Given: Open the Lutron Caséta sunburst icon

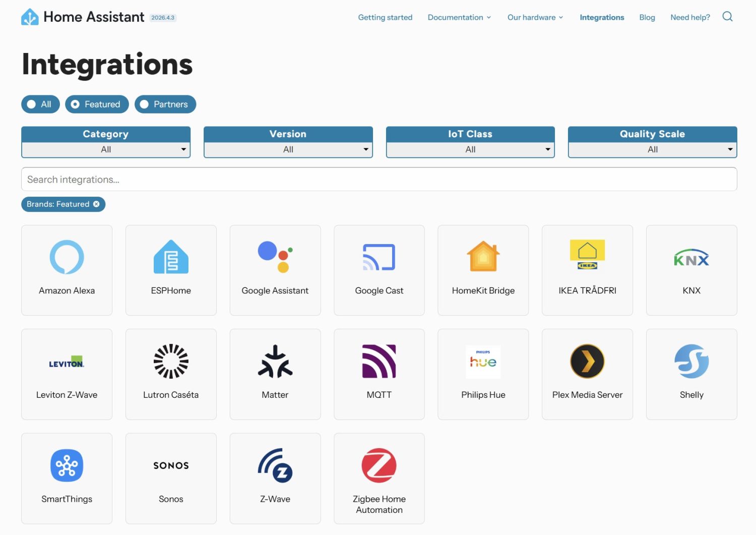Looking at the screenshot, I should pos(171,362).
